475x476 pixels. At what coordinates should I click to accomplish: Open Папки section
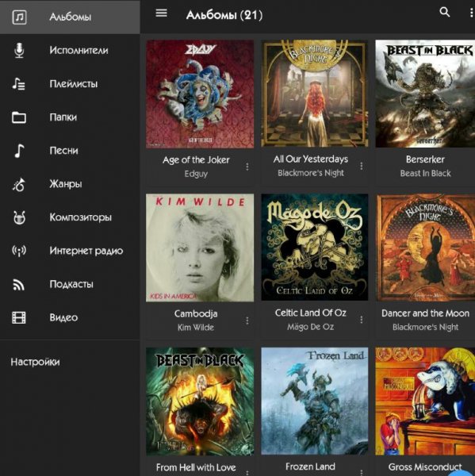tap(70, 117)
